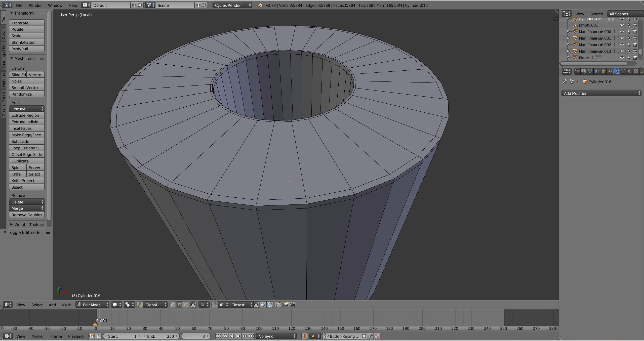The image size is (644, 341).
Task: Click the Object Constraints chain icon
Action: click(610, 72)
